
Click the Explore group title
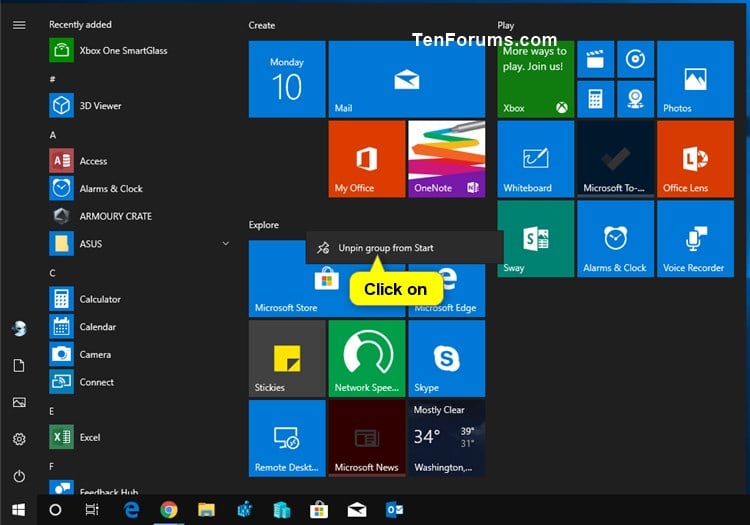click(264, 225)
